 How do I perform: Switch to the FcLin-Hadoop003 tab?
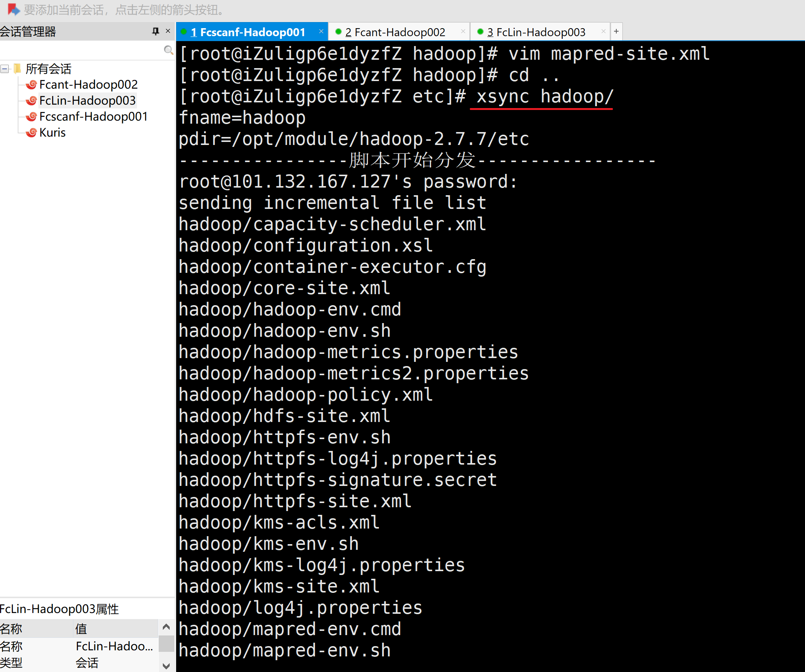(x=536, y=32)
